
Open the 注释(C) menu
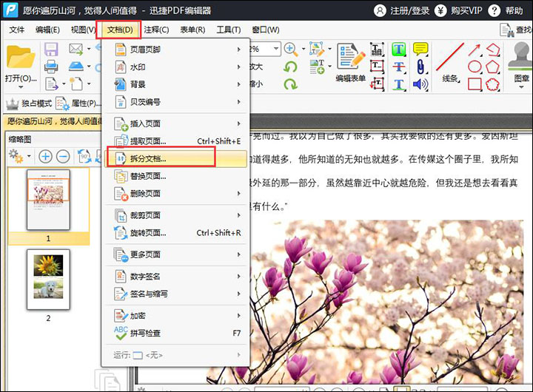pos(156,30)
